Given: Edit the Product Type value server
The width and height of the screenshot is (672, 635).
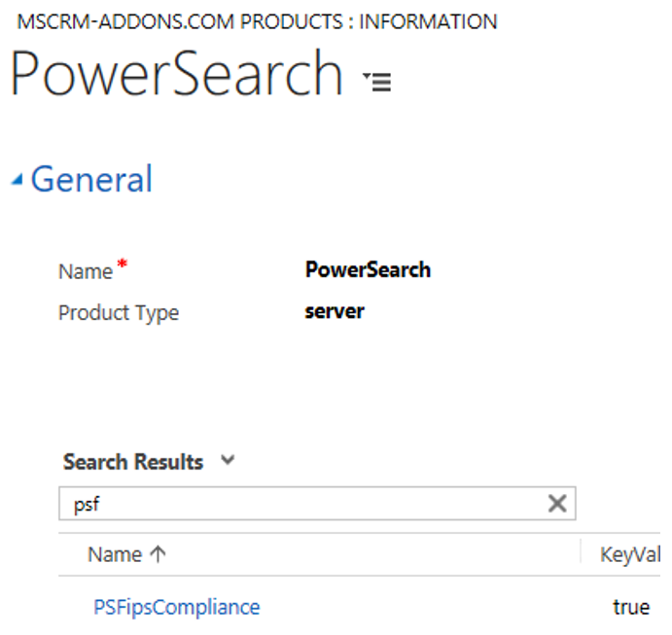Looking at the screenshot, I should (335, 311).
